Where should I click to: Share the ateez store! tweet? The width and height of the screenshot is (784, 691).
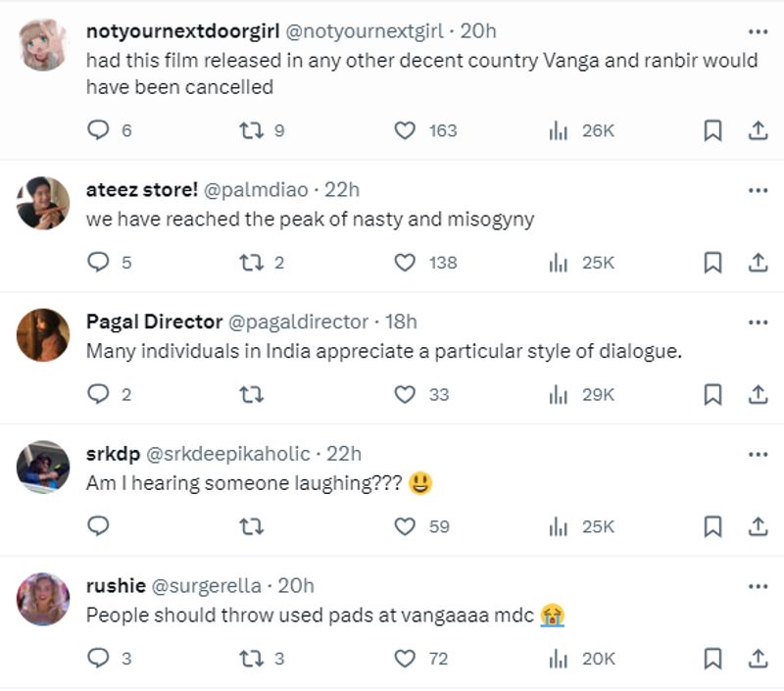coord(758,262)
